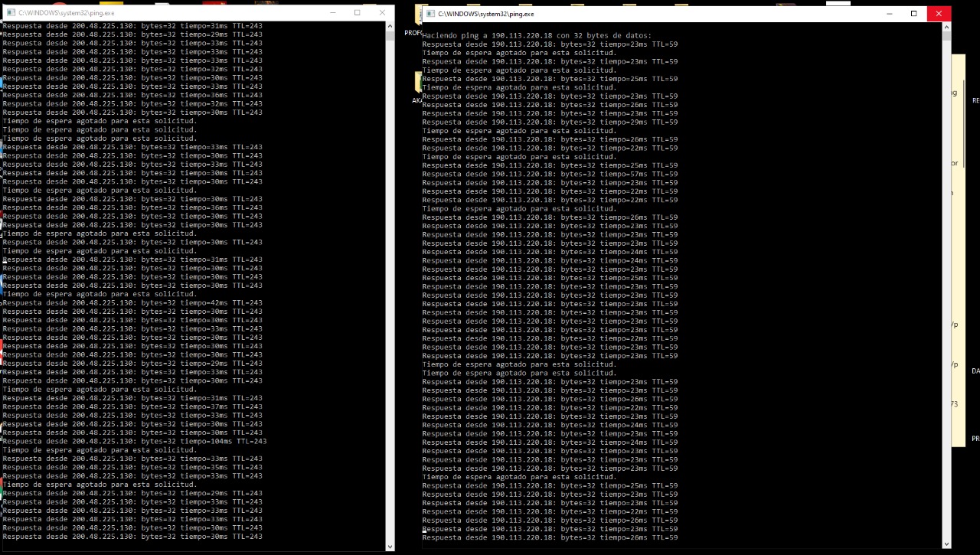Image resolution: width=980 pixels, height=555 pixels.
Task: Click scroll-down arrow in right ping window
Action: pyautogui.click(x=947, y=544)
